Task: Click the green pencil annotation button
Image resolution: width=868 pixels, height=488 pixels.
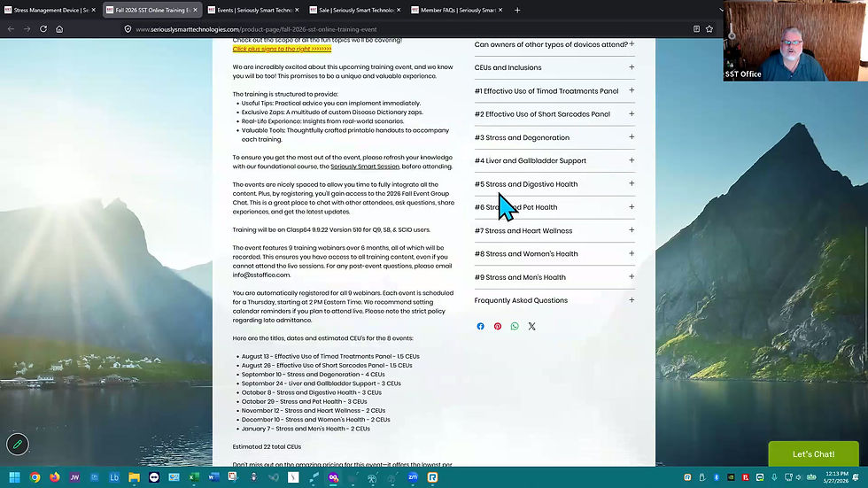Action: click(x=18, y=444)
